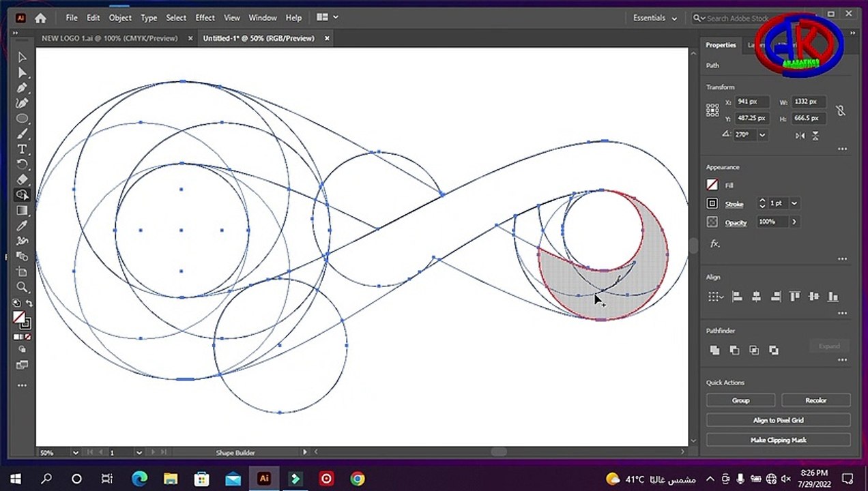Image resolution: width=868 pixels, height=491 pixels.
Task: Open the fx effects menu icon
Action: pos(714,243)
